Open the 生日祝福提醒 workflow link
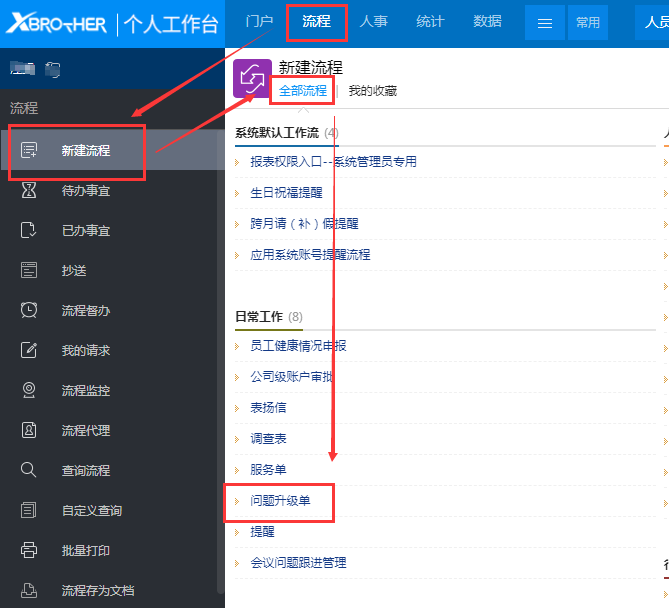The width and height of the screenshot is (669, 608). pyautogui.click(x=286, y=193)
